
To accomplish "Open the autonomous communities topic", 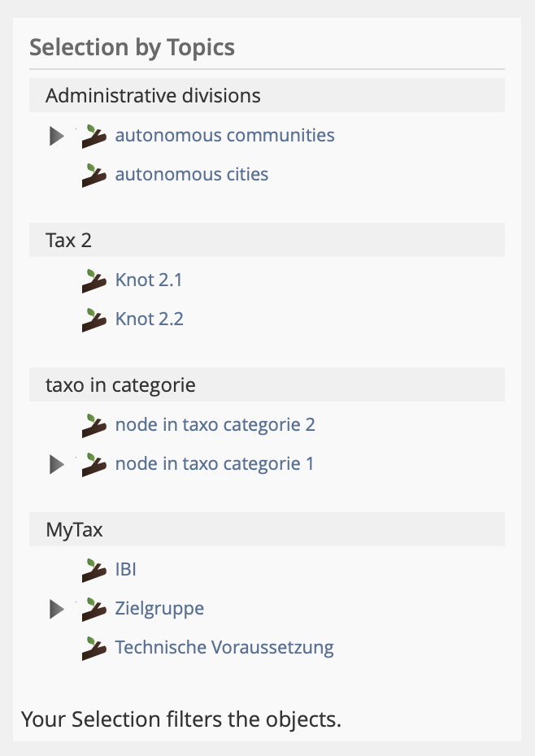I will tap(224, 135).
